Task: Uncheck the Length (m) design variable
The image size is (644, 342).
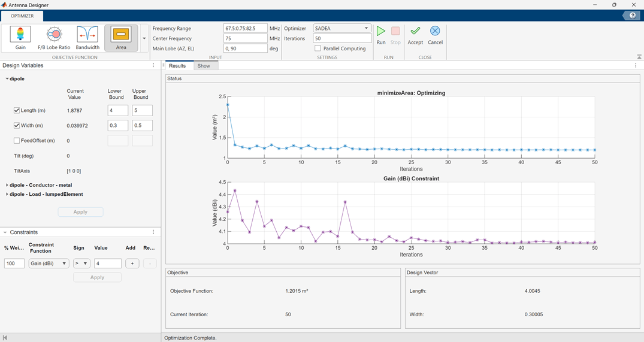Action: coord(17,111)
